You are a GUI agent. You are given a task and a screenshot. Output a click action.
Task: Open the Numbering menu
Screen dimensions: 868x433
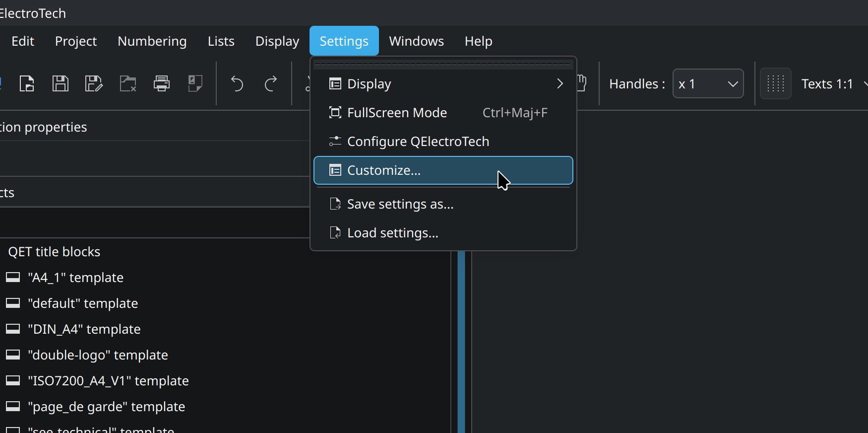(x=152, y=41)
